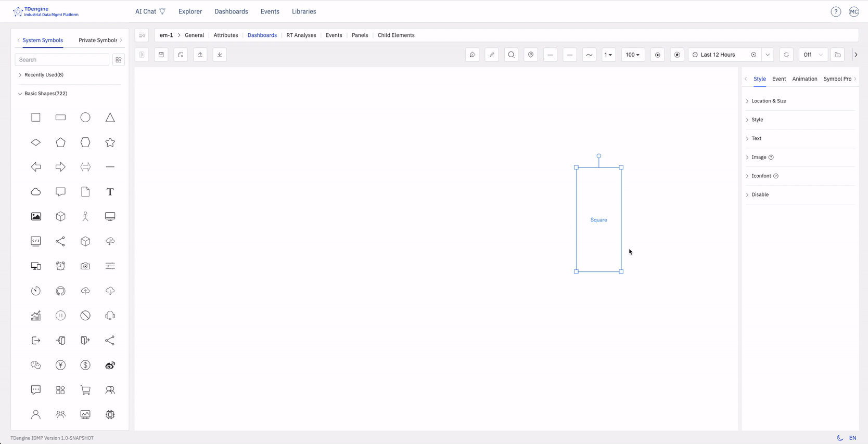
Task: Open the Animation tab in properties
Action: click(x=805, y=79)
